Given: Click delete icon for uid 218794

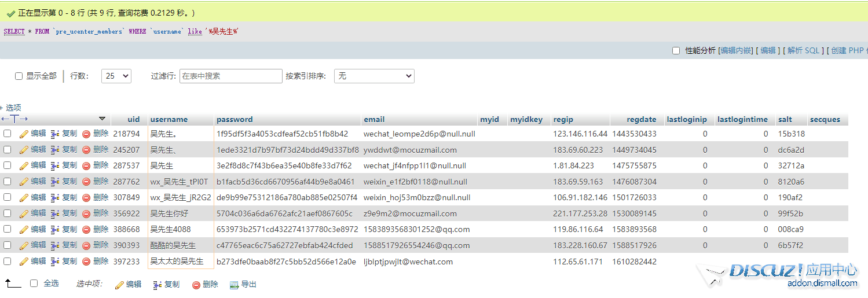Looking at the screenshot, I should tap(86, 134).
